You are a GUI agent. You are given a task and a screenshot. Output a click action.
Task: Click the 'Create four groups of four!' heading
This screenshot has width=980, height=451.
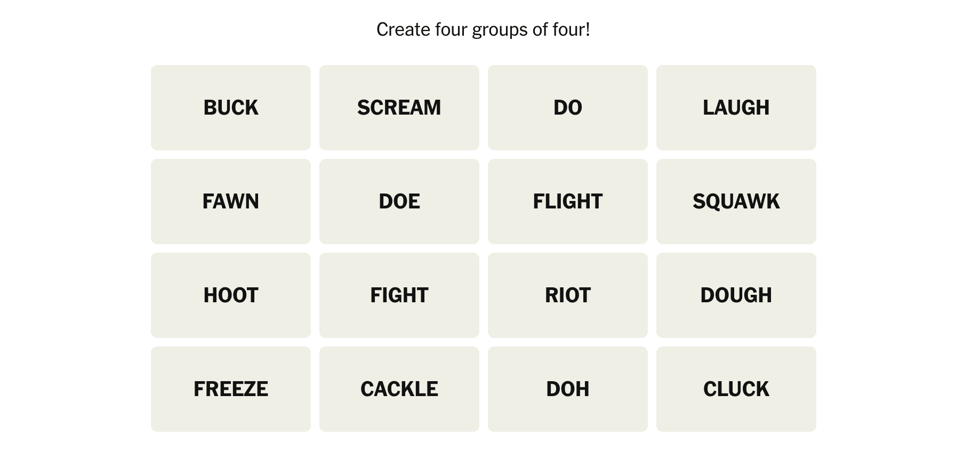click(x=483, y=30)
